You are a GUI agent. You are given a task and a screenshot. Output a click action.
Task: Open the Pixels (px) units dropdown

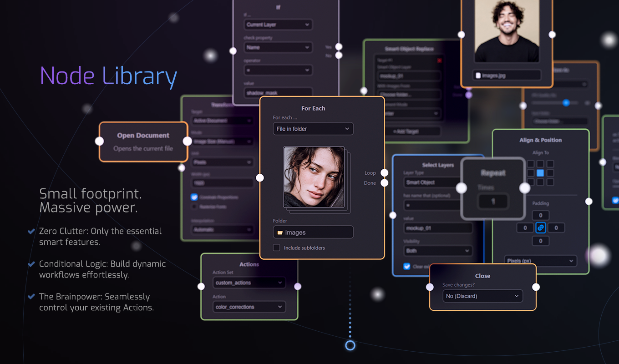(x=541, y=261)
